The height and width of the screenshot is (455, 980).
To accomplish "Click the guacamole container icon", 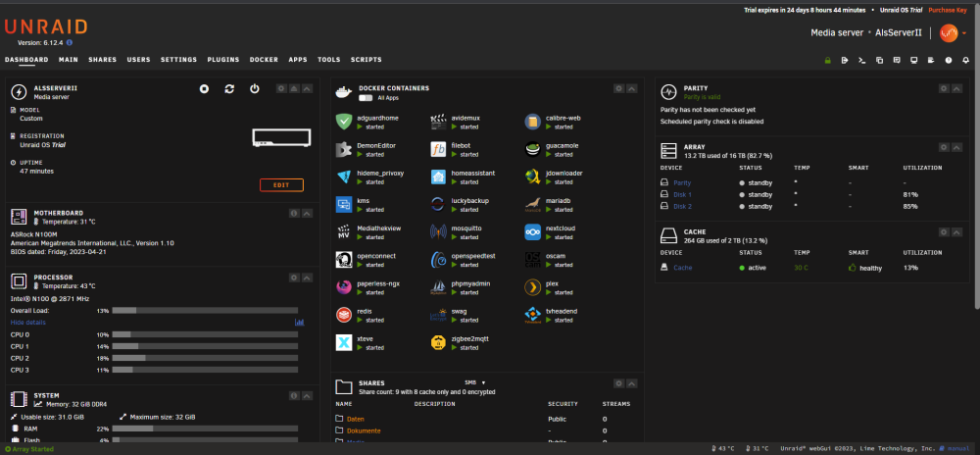I will (x=532, y=149).
